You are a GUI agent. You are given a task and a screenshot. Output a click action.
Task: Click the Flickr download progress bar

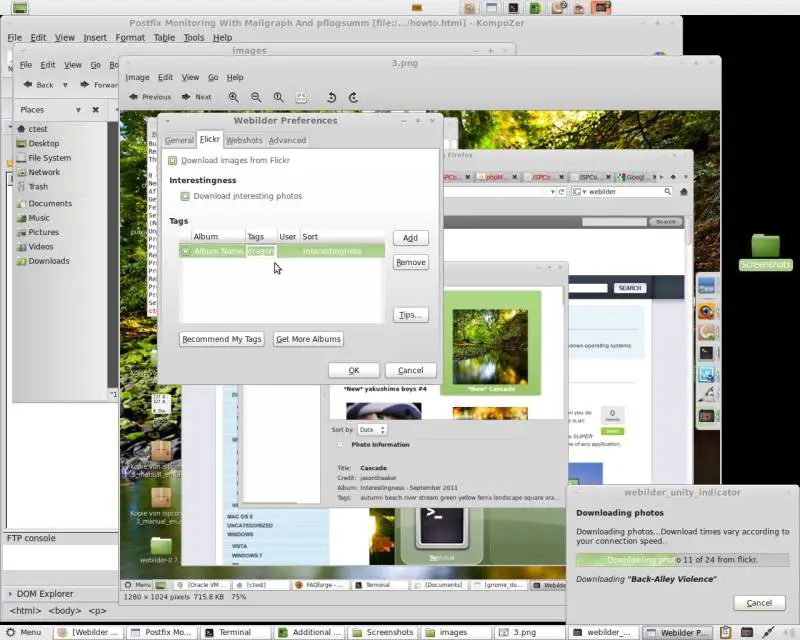[x=683, y=560]
